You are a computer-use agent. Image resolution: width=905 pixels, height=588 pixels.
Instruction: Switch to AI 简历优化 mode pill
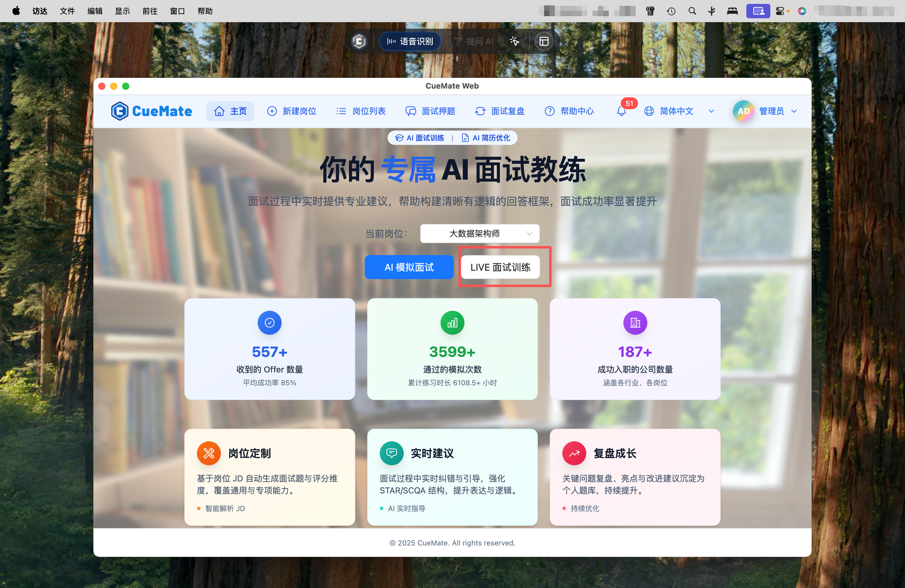(486, 138)
